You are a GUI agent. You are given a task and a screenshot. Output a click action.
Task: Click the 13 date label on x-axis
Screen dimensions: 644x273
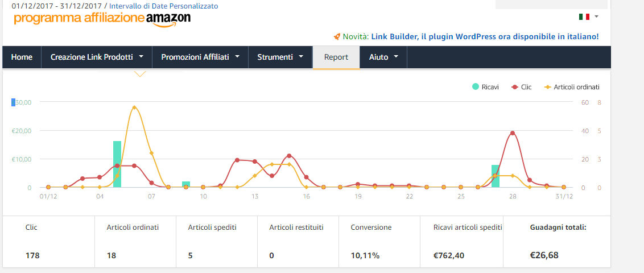tap(255, 196)
